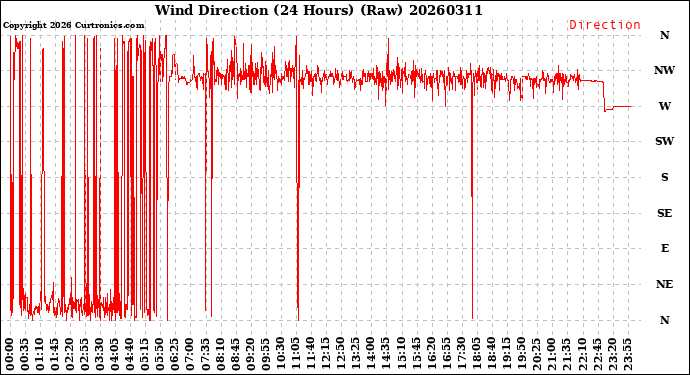Click the 'W' y-axis label
The image size is (690, 375).
coord(664,106)
